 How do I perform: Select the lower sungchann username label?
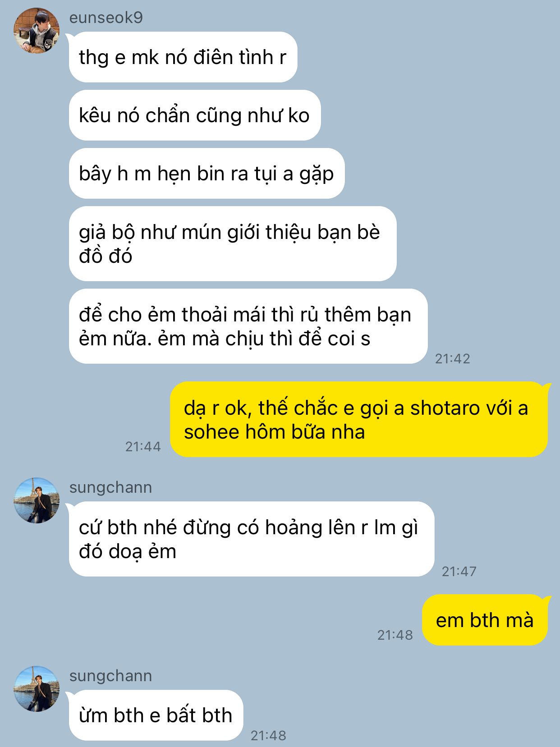click(110, 676)
